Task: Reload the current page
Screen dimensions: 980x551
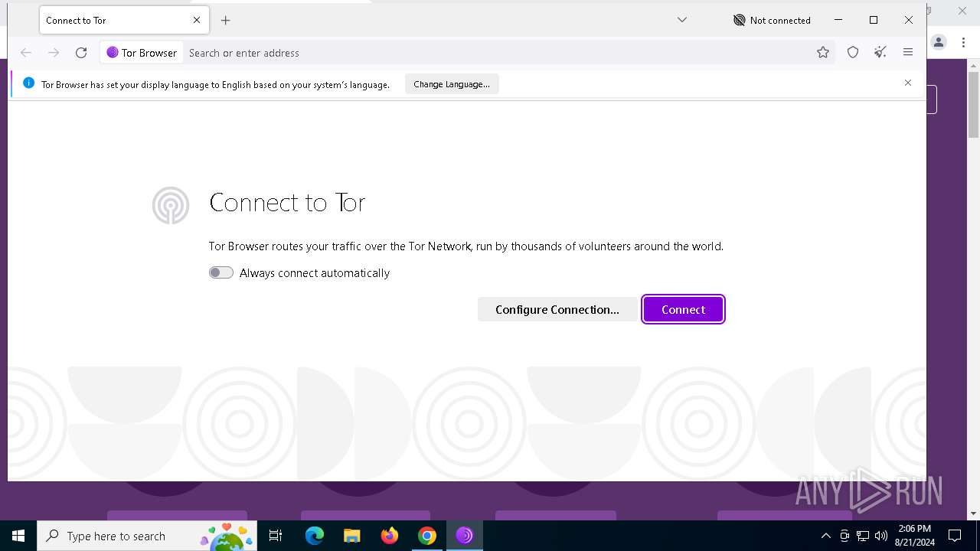Action: point(81,53)
